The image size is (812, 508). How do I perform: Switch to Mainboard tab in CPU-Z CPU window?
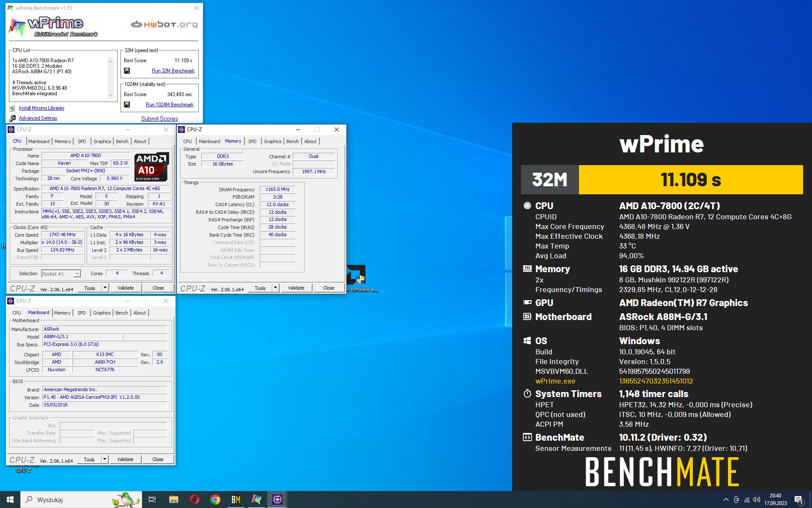click(39, 141)
